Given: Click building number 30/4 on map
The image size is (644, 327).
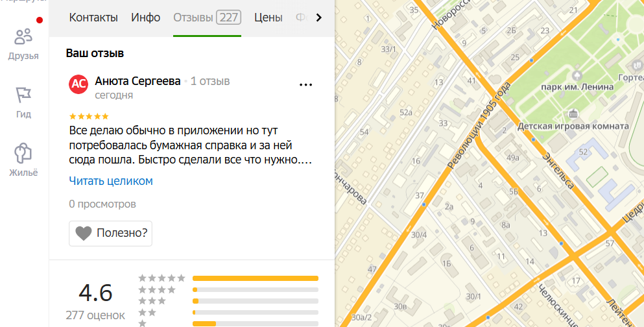Looking at the screenshot, I should pos(419,235).
